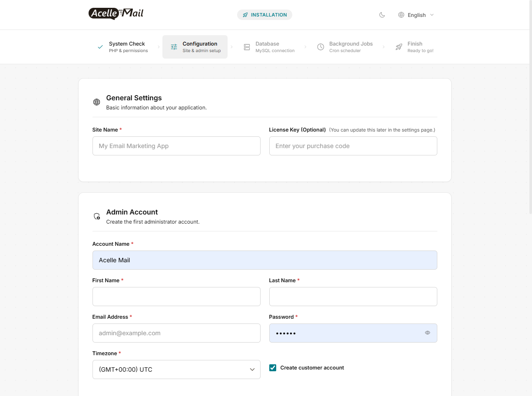The image size is (532, 396).
Task: Click 'Basic information about your application.' text
Action: pyautogui.click(x=156, y=108)
